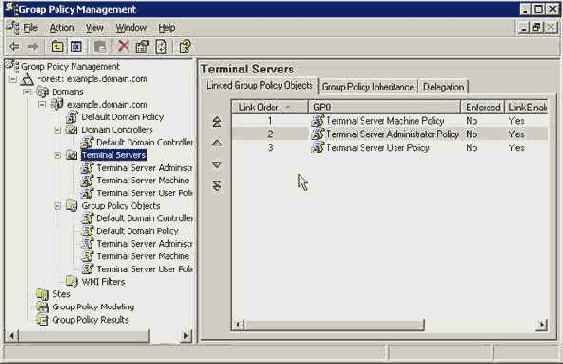Click list pane scroll-right arrow
This screenshot has width=563, height=364.
541,325
